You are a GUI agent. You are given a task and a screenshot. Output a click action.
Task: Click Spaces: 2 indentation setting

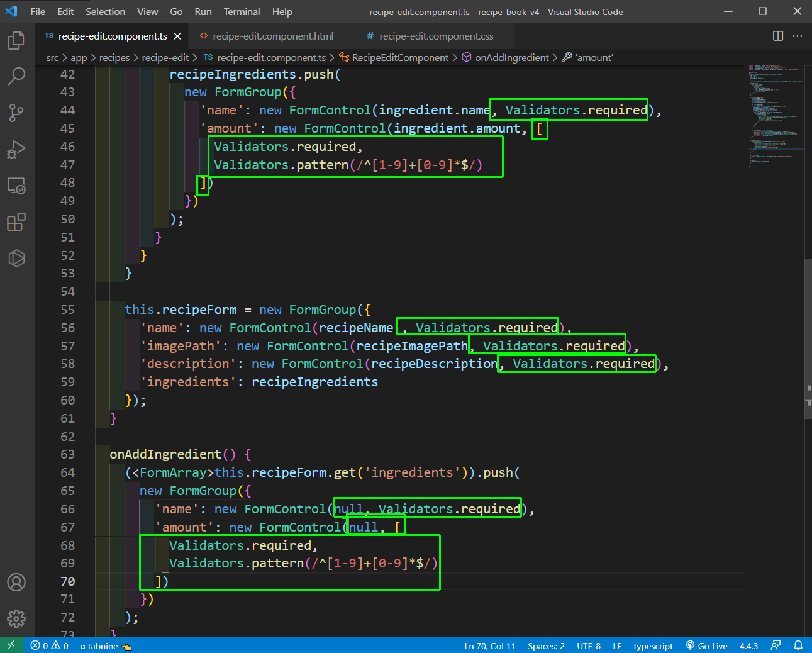coord(546,645)
